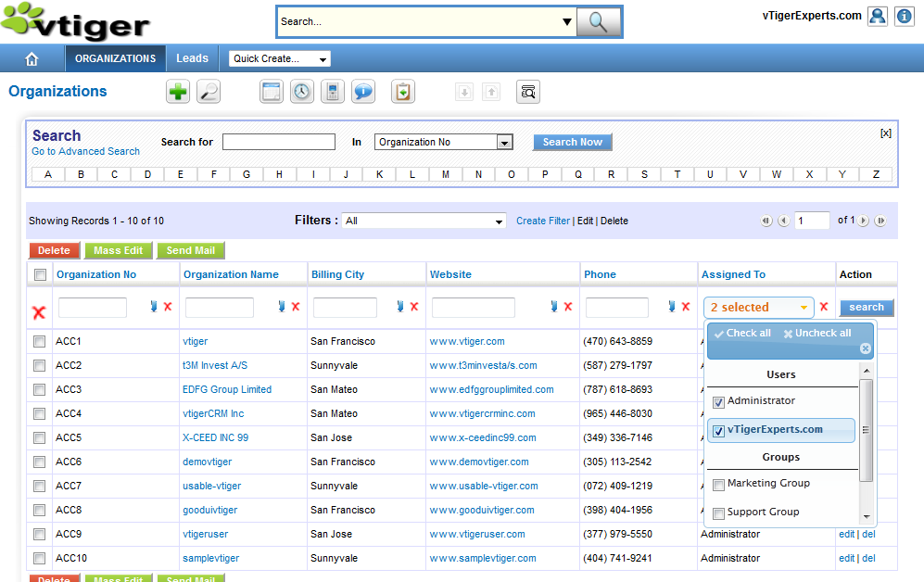Screen dimensions: 924x582
Task: Create a new organization with green plus
Action: [x=178, y=92]
